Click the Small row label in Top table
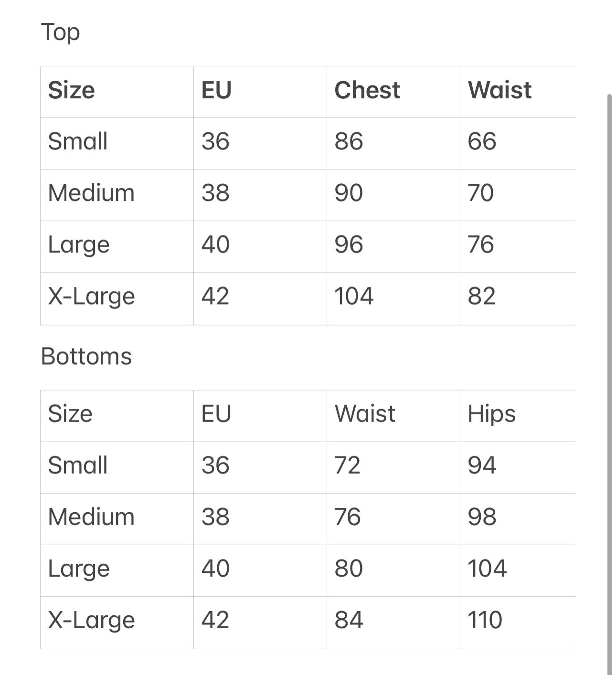The image size is (616, 675). [x=78, y=141]
